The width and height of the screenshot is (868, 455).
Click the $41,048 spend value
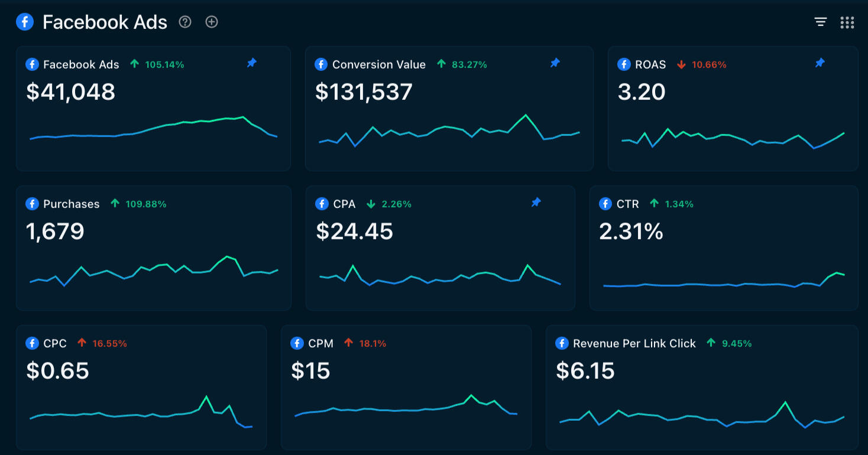point(71,92)
